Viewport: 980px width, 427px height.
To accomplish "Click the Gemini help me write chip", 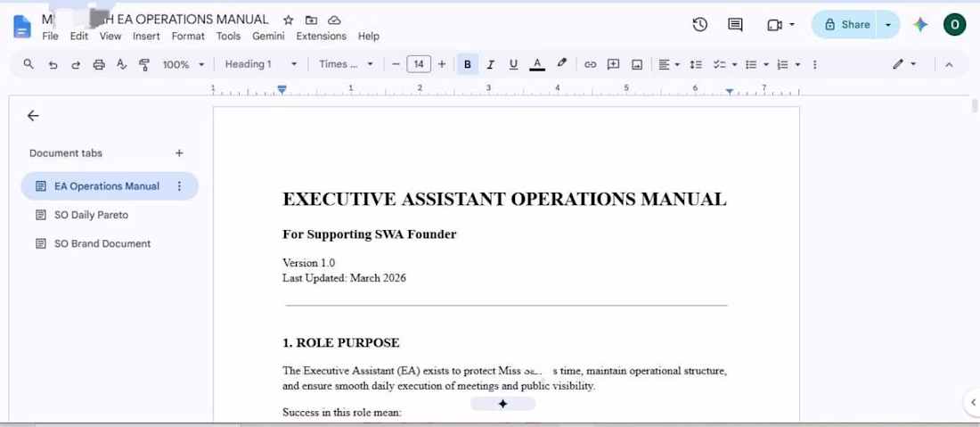I will coord(502,404).
